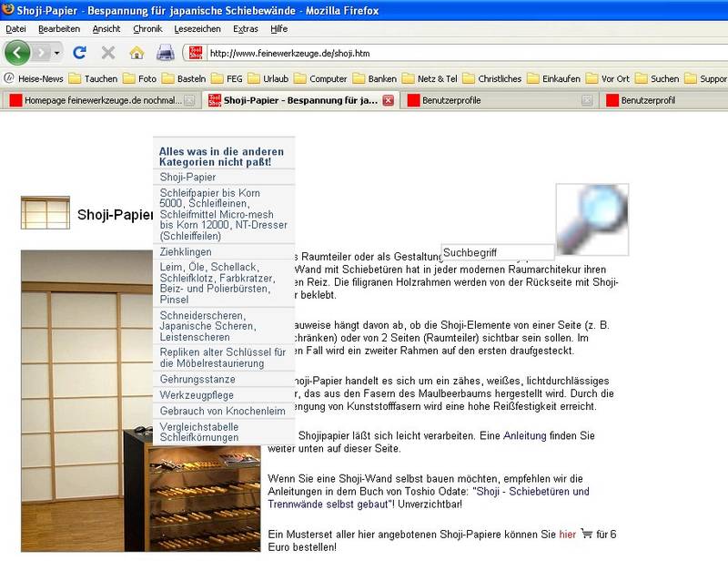Click the site favicon in address bar
728x581 pixels.
[x=196, y=53]
